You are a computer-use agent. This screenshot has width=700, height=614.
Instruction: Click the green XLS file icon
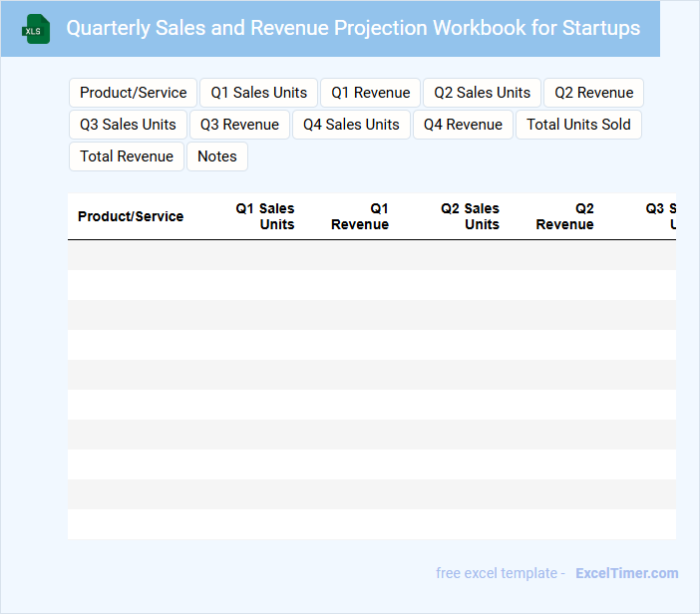pyautogui.click(x=37, y=29)
